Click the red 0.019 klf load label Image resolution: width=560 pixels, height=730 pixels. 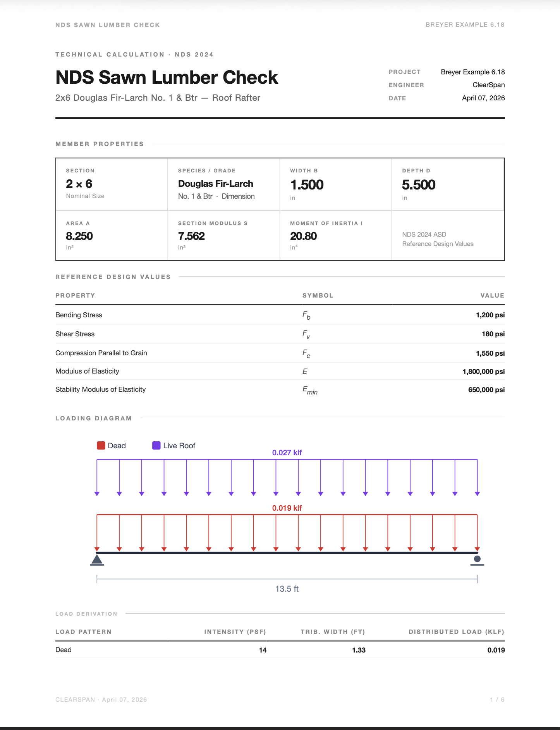click(287, 508)
